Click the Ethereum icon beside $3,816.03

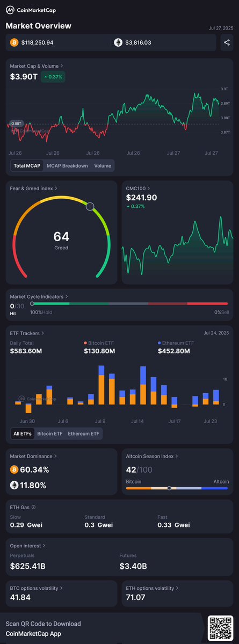(118, 42)
